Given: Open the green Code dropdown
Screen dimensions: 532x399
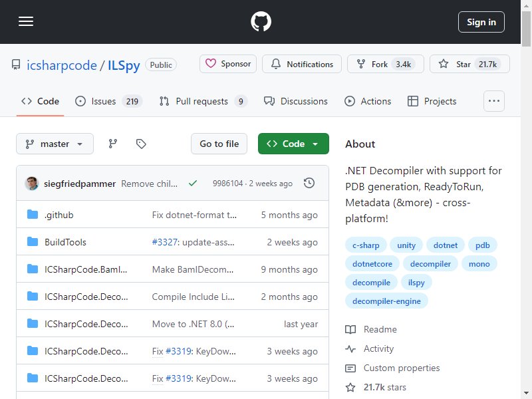Looking at the screenshot, I should [x=293, y=144].
